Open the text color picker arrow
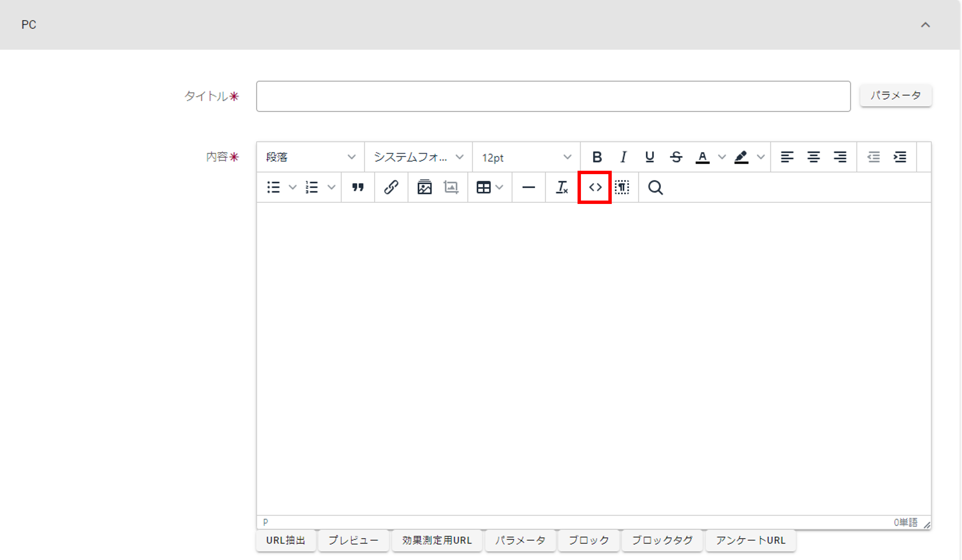Screen dimensions: 962x560 [721, 157]
